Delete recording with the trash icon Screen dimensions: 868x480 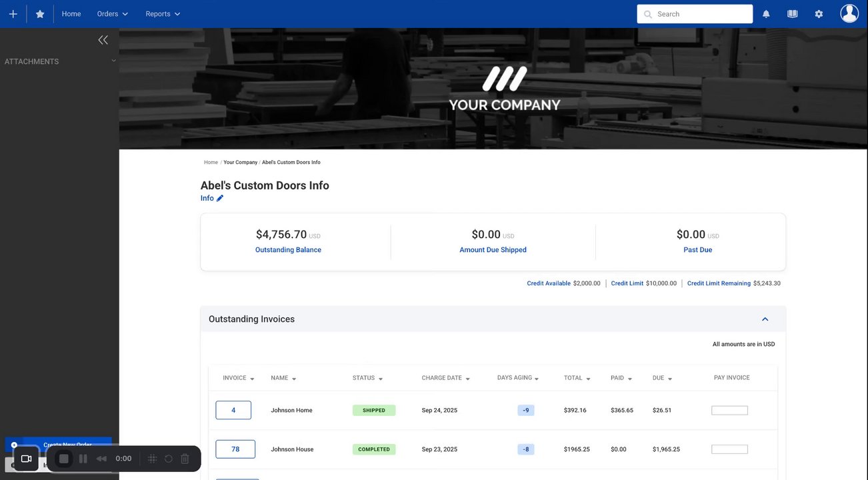[185, 459]
